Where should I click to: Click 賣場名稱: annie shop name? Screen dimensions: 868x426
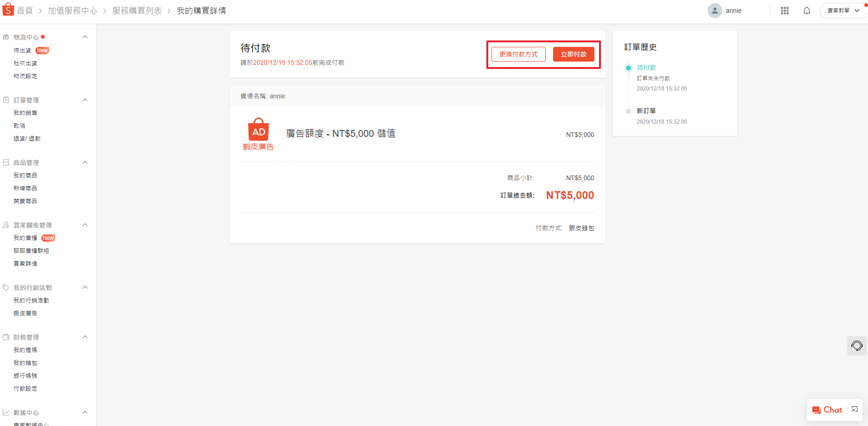(x=263, y=96)
